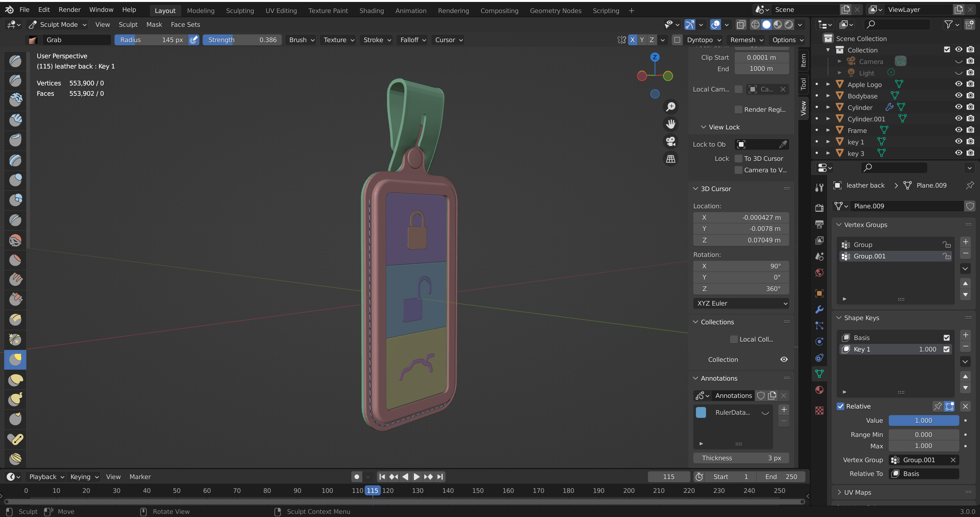
Task: Open the XYZ Euler rotation dropdown
Action: (741, 303)
